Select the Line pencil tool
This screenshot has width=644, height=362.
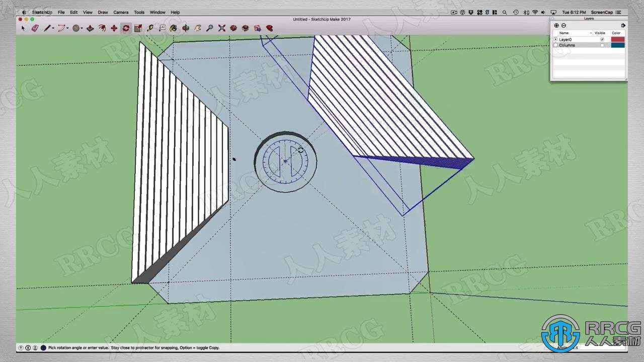[x=47, y=28]
